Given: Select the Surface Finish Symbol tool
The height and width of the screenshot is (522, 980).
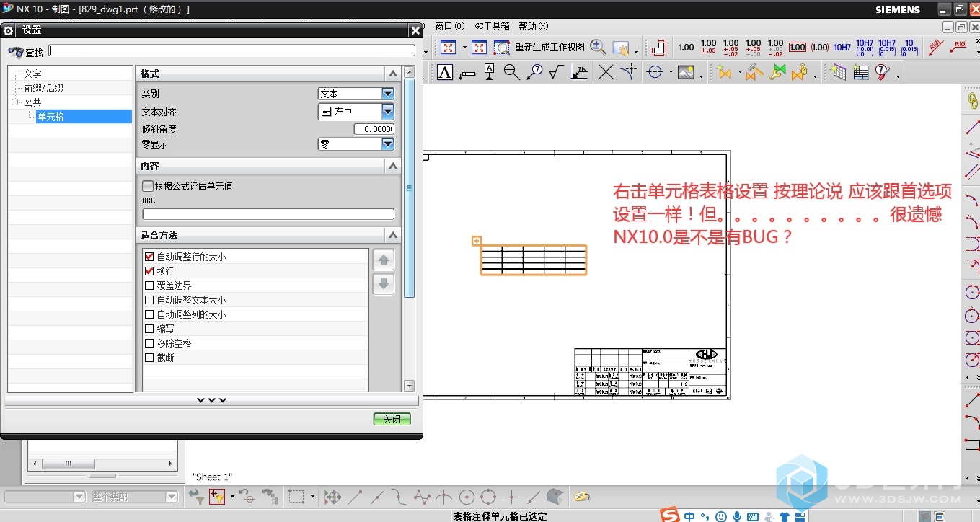Looking at the screenshot, I should [557, 72].
